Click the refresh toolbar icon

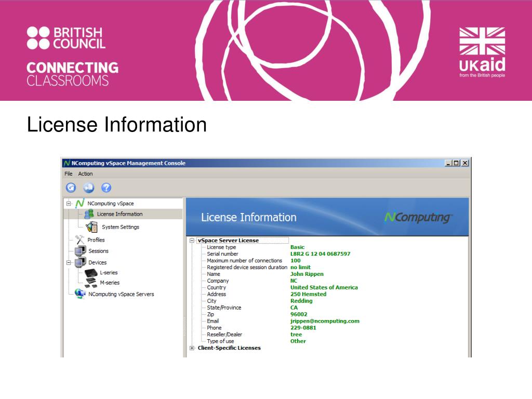coord(71,187)
